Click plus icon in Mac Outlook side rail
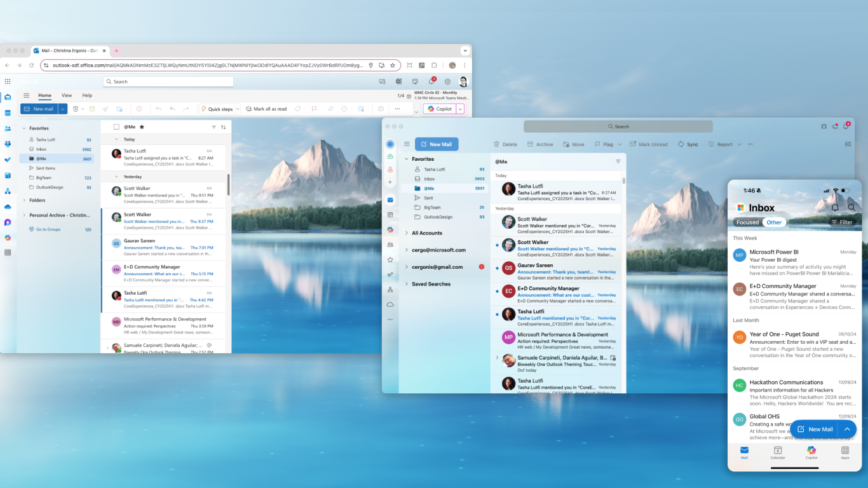This screenshot has width=868, height=488. pos(390,182)
